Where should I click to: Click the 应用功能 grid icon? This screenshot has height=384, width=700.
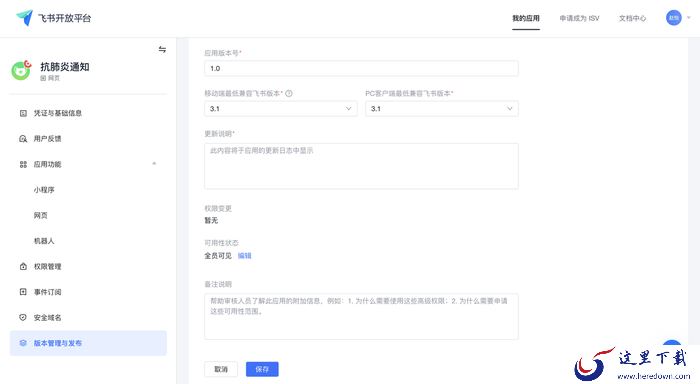[23, 164]
